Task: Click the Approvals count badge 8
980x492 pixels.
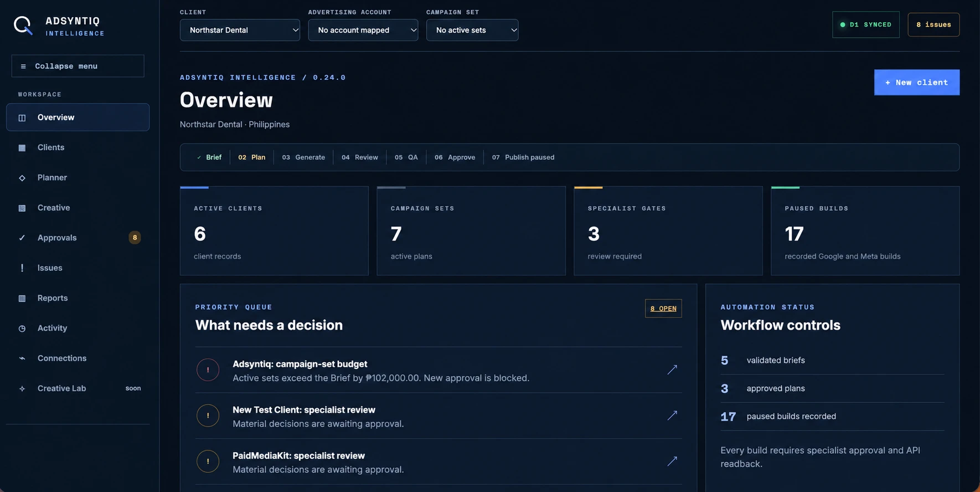Action: tap(135, 238)
